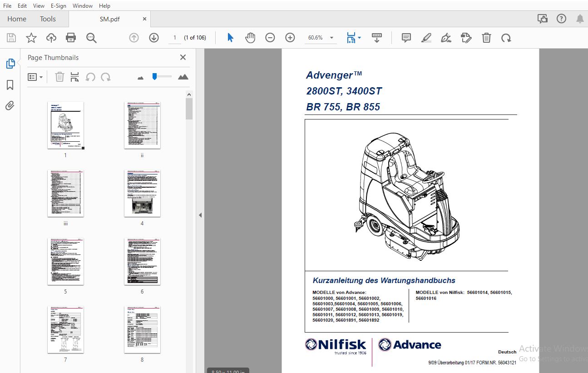Viewport: 588px width, 373px height.
Task: Open the Window menu
Action: coord(83,5)
